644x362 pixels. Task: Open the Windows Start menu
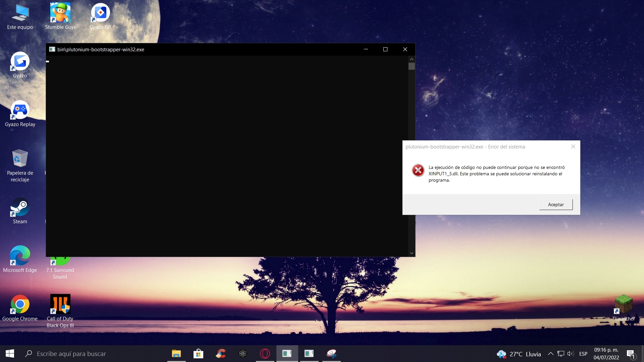[10, 354]
